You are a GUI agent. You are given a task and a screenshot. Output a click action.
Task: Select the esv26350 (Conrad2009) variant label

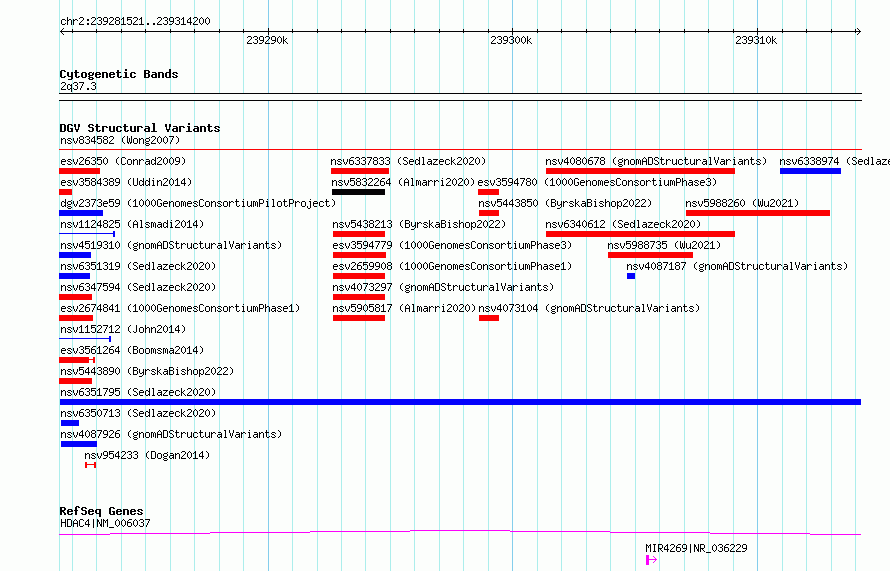123,161
